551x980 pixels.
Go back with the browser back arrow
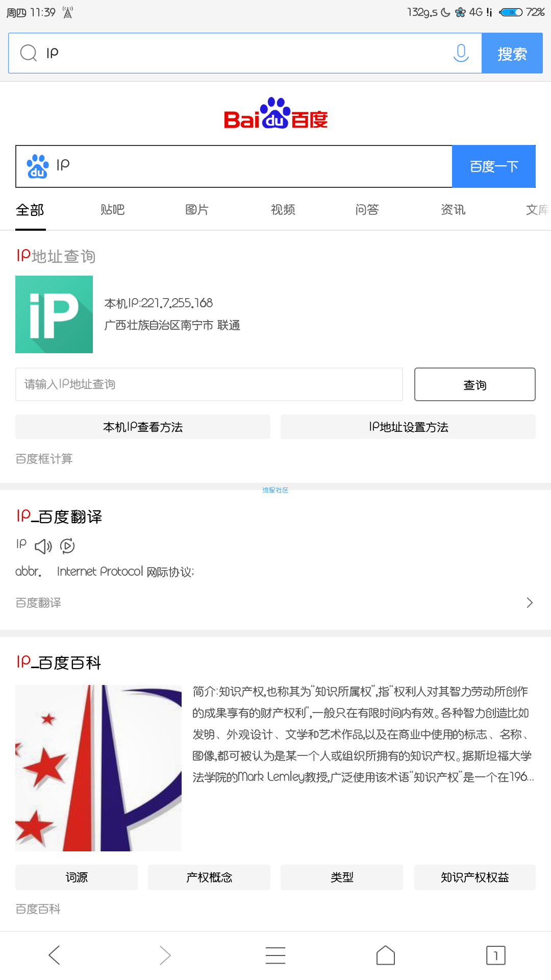54,955
